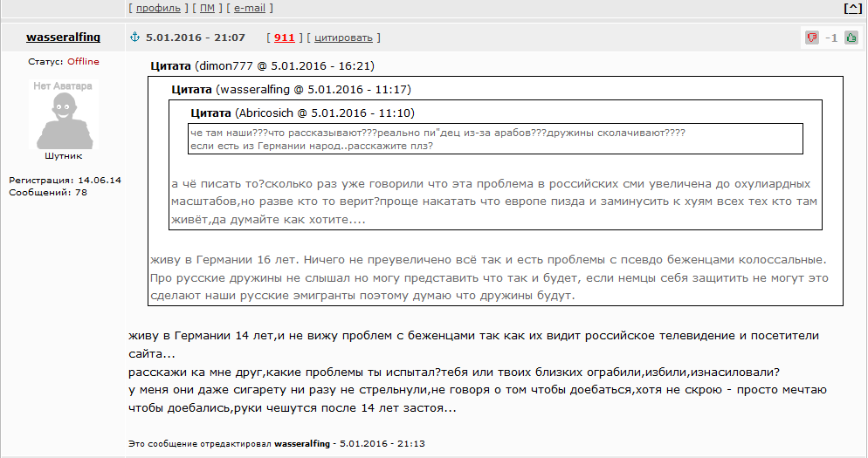Upvote the post with the thumbs-up icon
Viewport: 868px width, 458px height.
point(851,38)
